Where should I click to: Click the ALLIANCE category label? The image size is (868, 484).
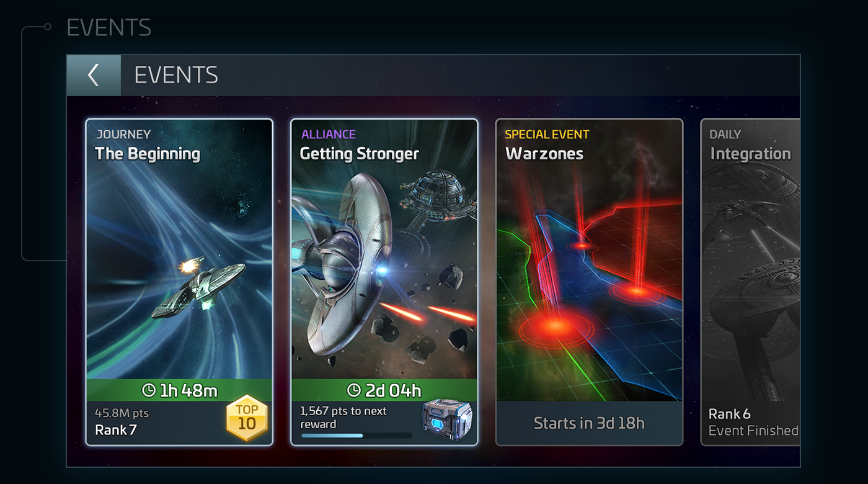328,134
